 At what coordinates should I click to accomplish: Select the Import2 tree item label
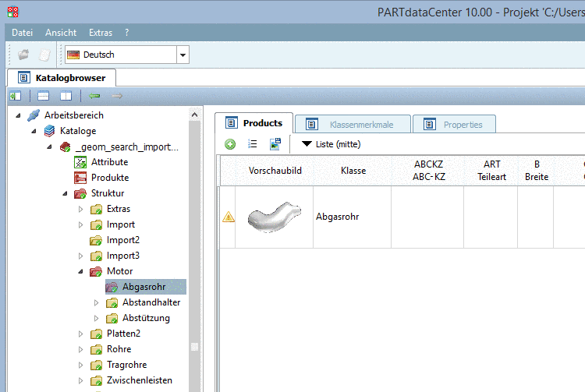[123, 240]
